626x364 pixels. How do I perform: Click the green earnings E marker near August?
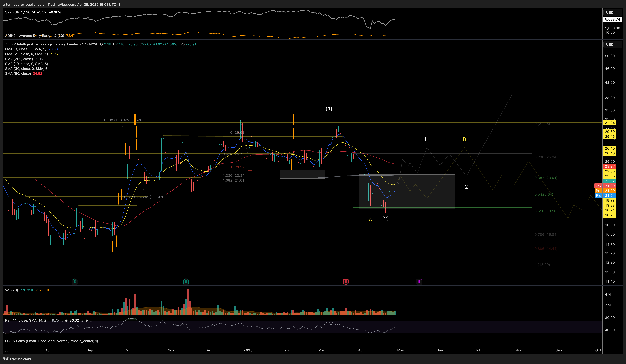[74, 282]
